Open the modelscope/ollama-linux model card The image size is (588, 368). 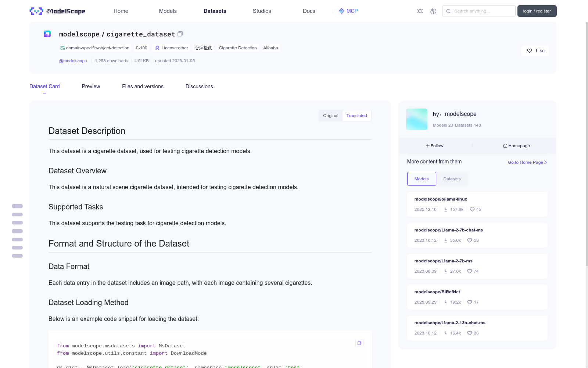pos(477,204)
